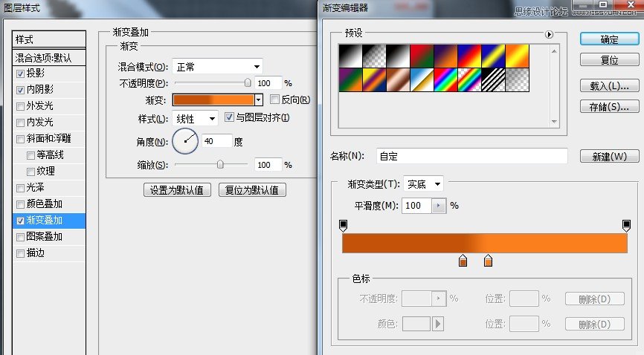Click the left opacity stop above gradient
This screenshot has width=644, height=355.
click(343, 224)
